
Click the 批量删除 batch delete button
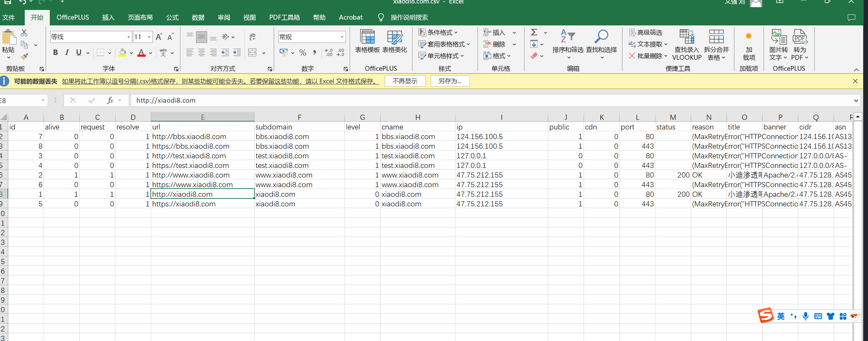click(x=648, y=56)
